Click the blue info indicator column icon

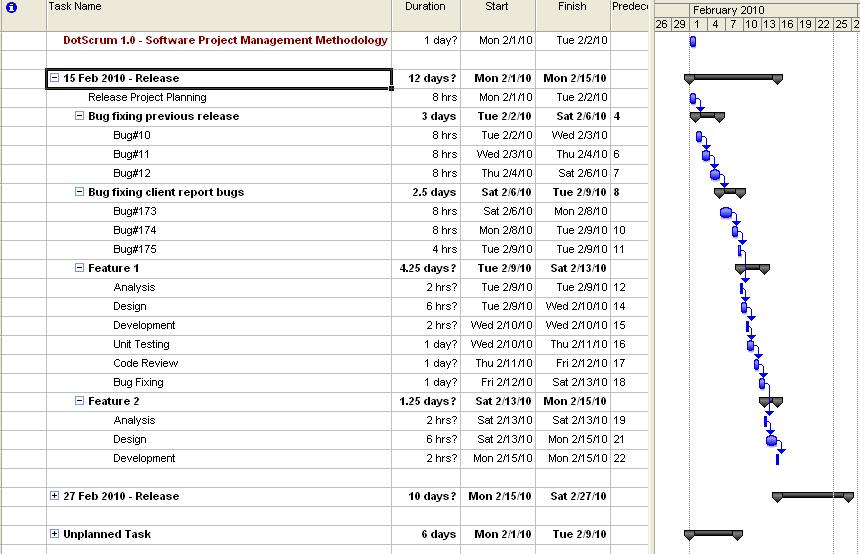[x=12, y=7]
